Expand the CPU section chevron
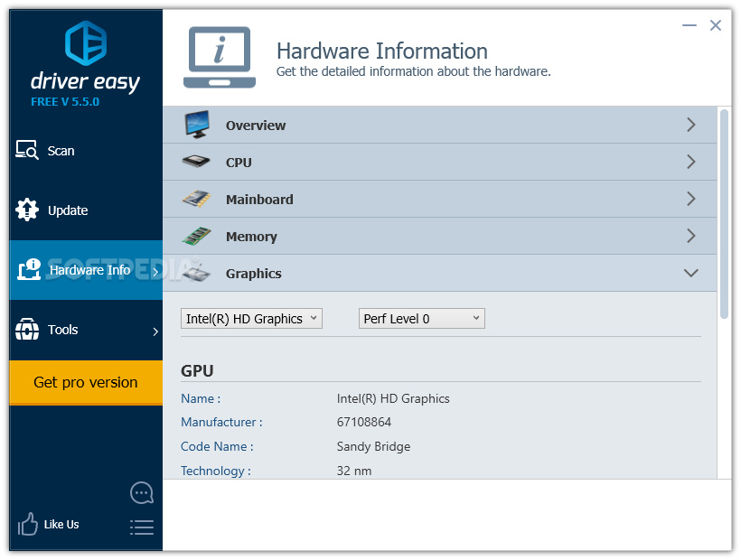The height and width of the screenshot is (560, 741). point(691,162)
